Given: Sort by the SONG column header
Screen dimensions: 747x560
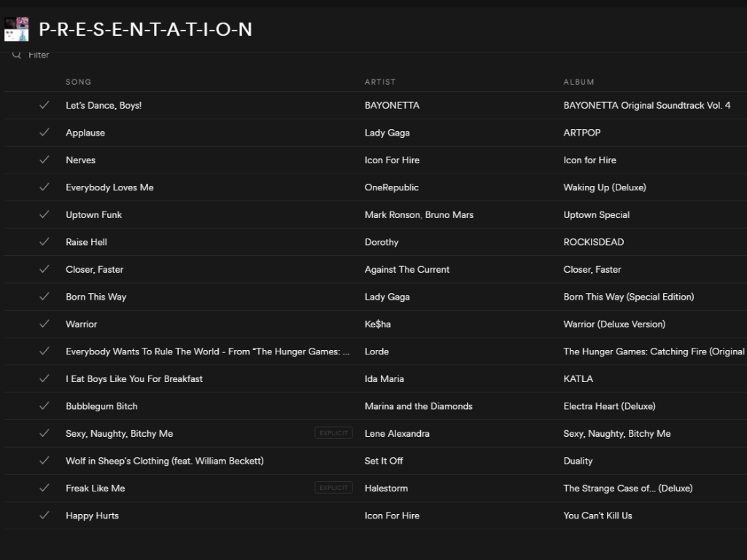Looking at the screenshot, I should [x=79, y=82].
